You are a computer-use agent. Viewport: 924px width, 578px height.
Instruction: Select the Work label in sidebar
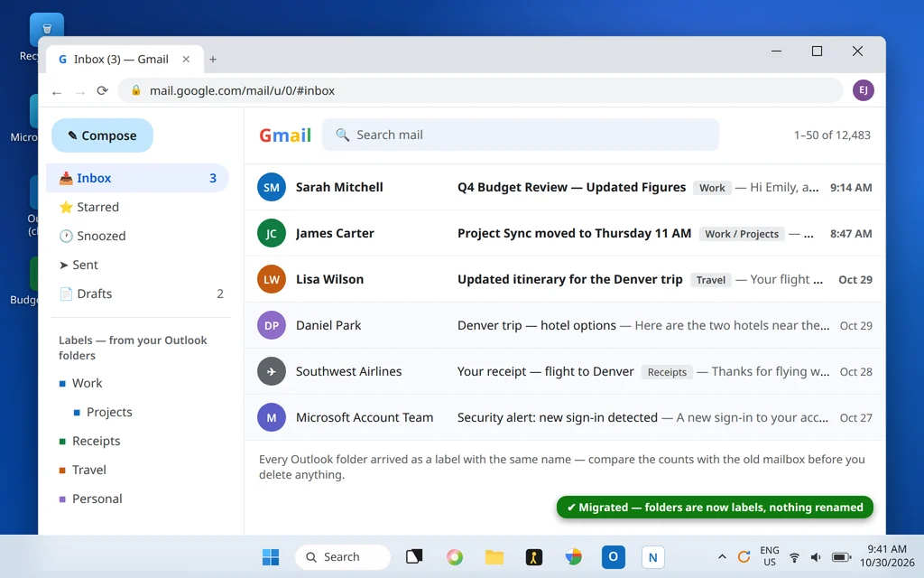coord(87,383)
